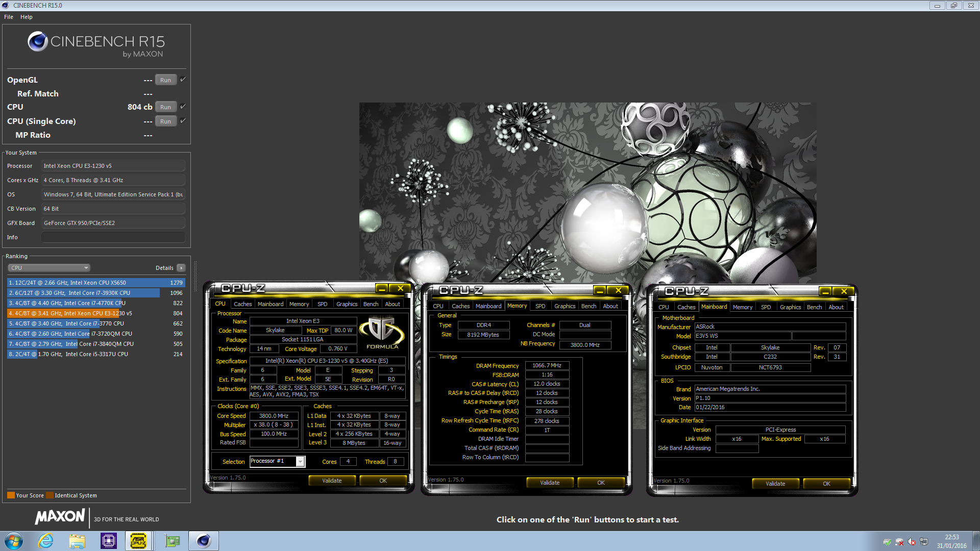Select the ASRock CPU-Z taskbar icon
This screenshot has height=551, width=980.
(138, 541)
